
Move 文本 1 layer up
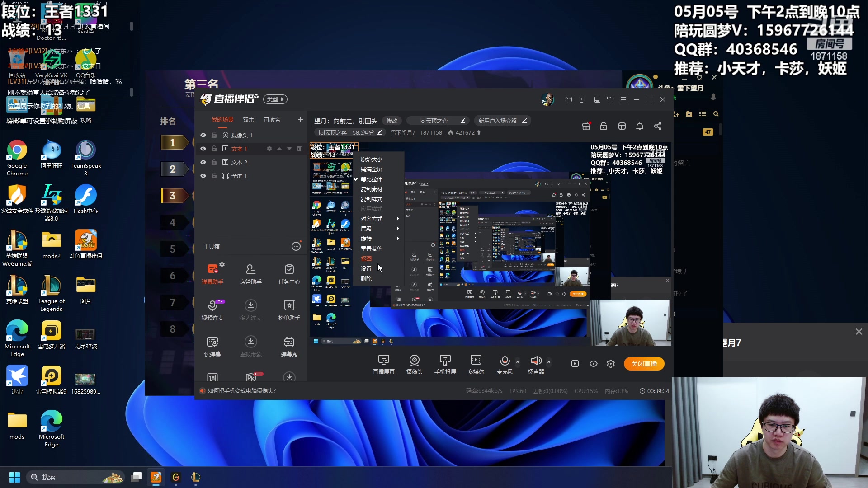tap(279, 149)
